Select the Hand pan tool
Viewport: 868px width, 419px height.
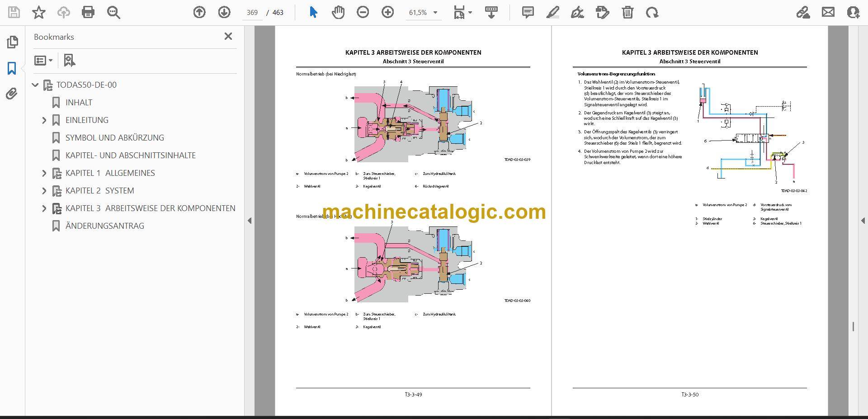(338, 12)
